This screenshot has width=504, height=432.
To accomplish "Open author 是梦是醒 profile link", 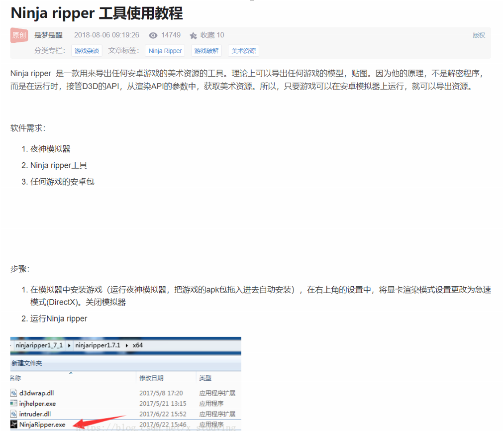I will [49, 35].
